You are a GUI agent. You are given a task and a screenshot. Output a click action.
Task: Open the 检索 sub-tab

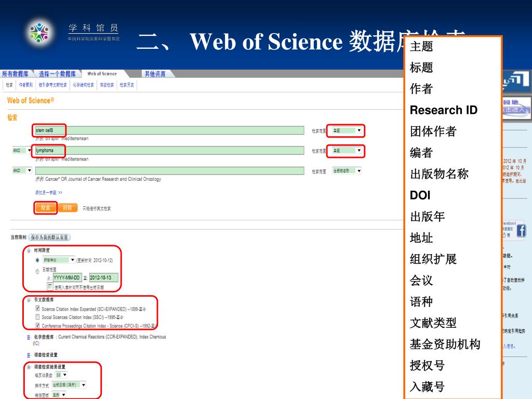coord(9,85)
